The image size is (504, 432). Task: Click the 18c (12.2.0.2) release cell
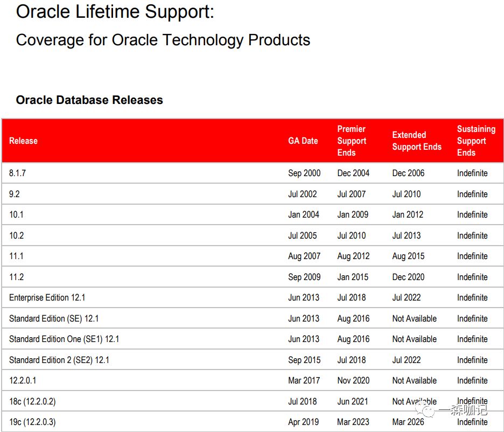tap(32, 401)
